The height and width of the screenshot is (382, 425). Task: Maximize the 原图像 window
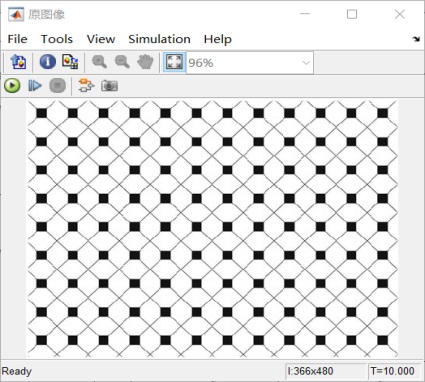point(352,14)
